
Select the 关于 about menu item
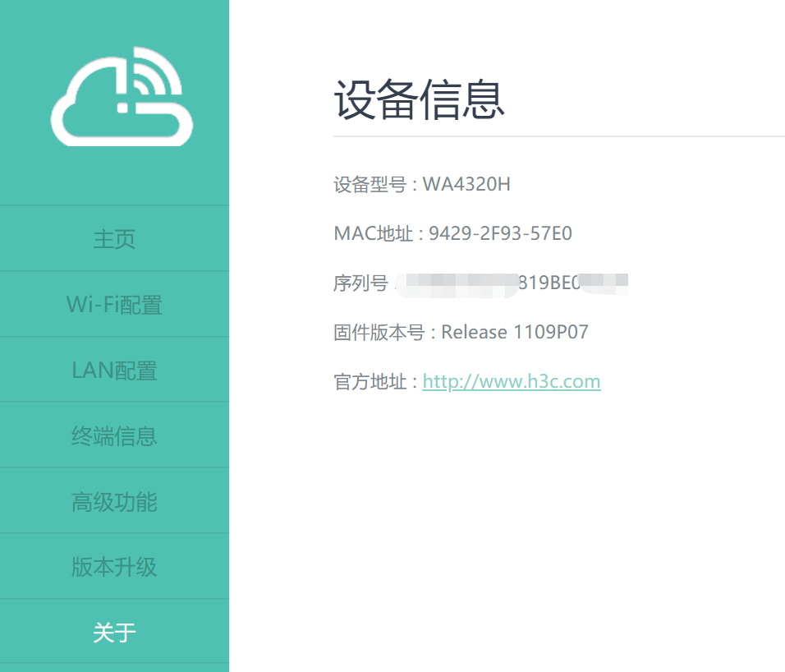click(x=114, y=632)
